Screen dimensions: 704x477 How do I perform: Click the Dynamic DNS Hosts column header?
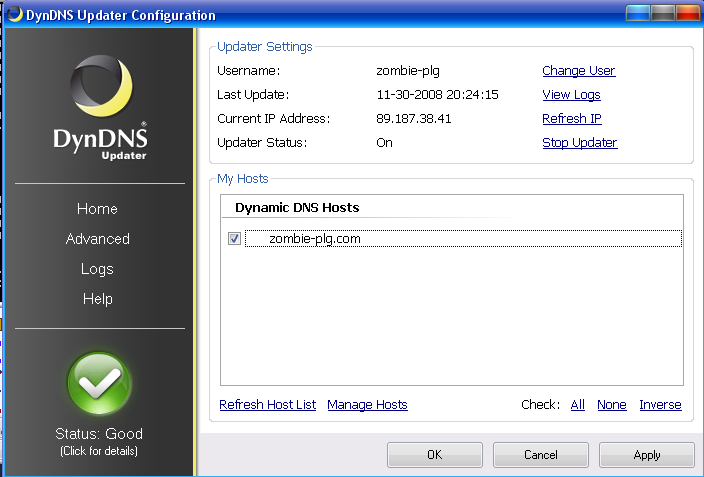pyautogui.click(x=297, y=208)
